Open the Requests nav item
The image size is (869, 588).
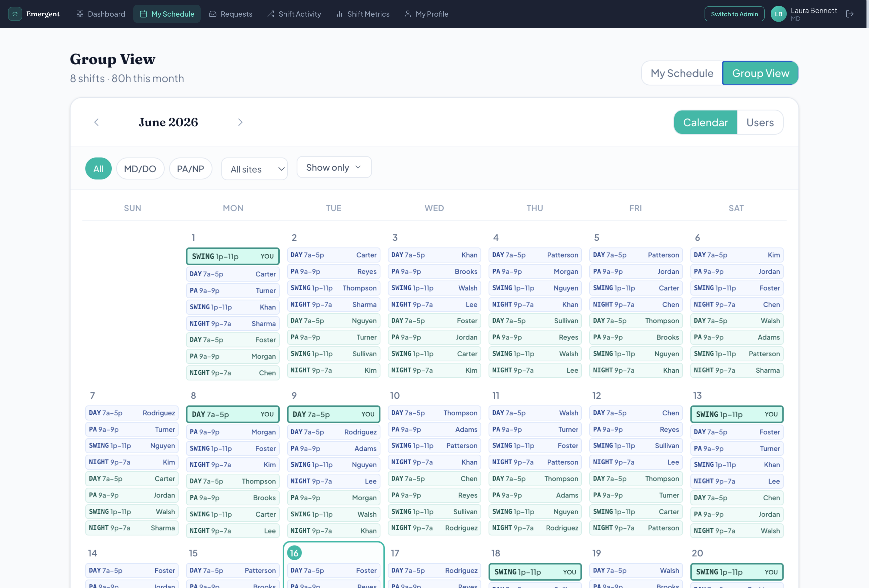pyautogui.click(x=231, y=14)
